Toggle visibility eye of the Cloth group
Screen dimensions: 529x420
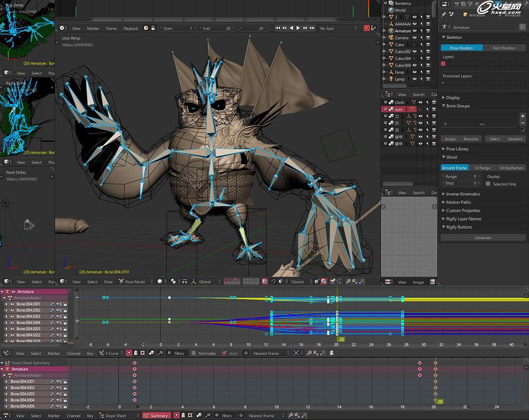point(421,102)
